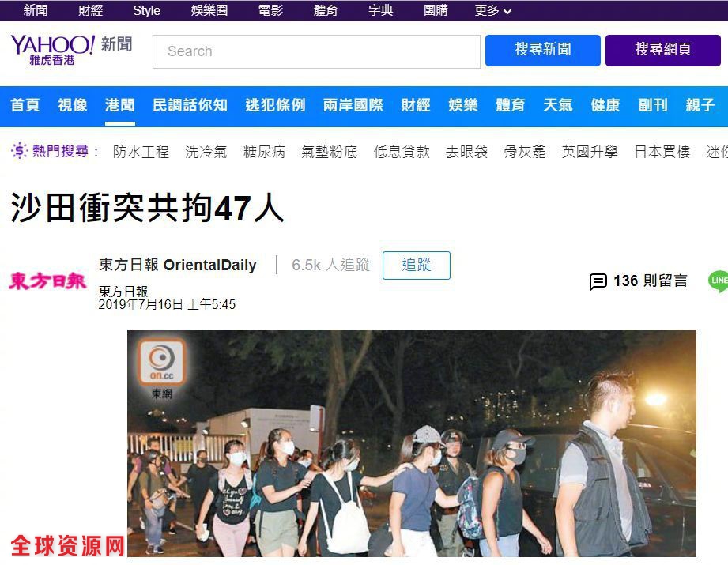Click the LINE share icon

[x=718, y=281]
